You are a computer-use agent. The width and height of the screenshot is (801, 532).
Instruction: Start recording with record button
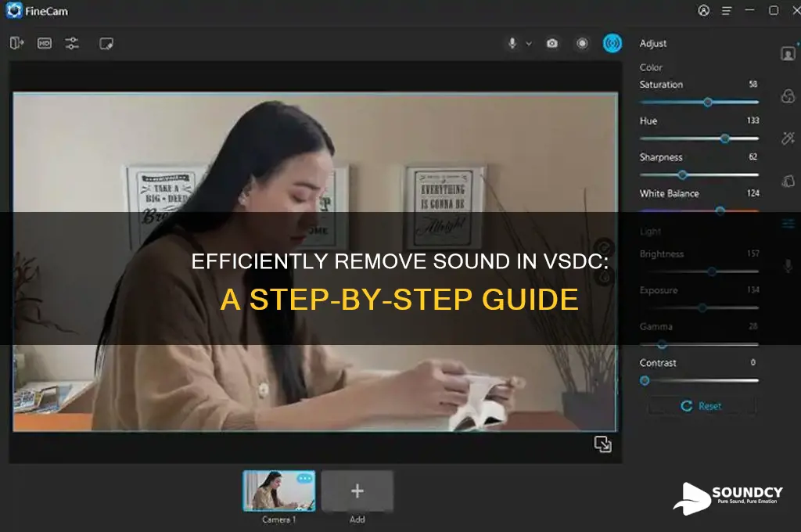[582, 44]
